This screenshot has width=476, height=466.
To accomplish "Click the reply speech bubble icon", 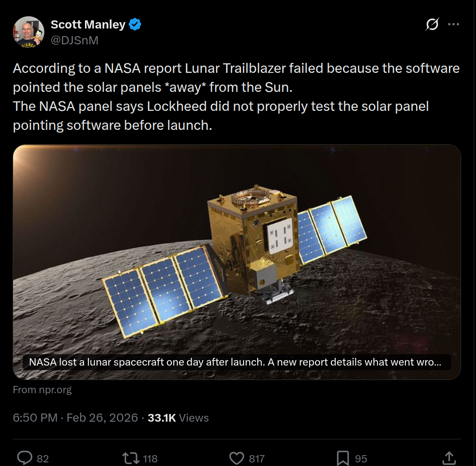I will 24,458.
